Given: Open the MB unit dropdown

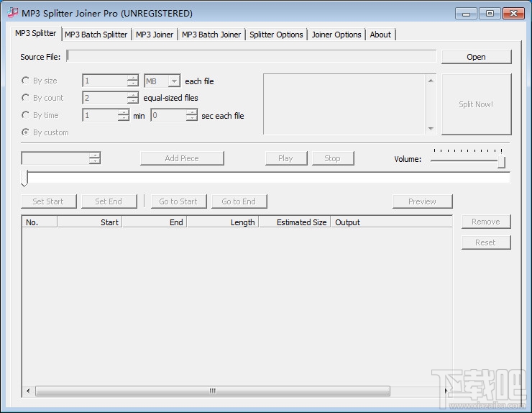Looking at the screenshot, I should pos(174,81).
